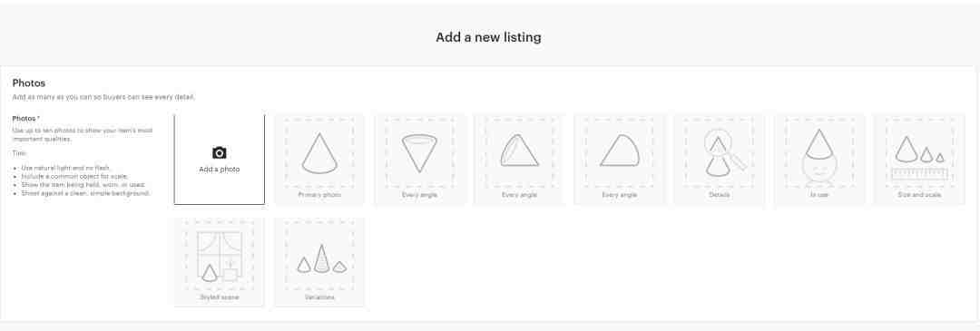This screenshot has width=980, height=331.
Task: Click the 'Variations' caption text
Action: pos(319,297)
